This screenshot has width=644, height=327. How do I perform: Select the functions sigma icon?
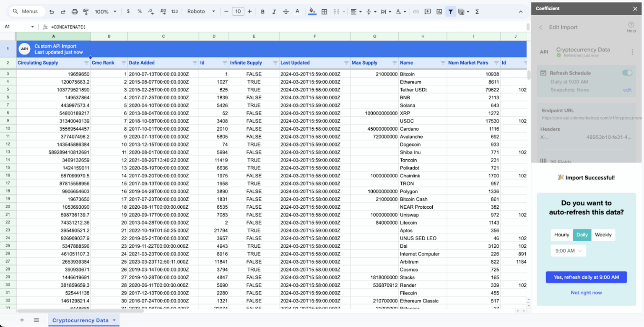pyautogui.click(x=477, y=11)
